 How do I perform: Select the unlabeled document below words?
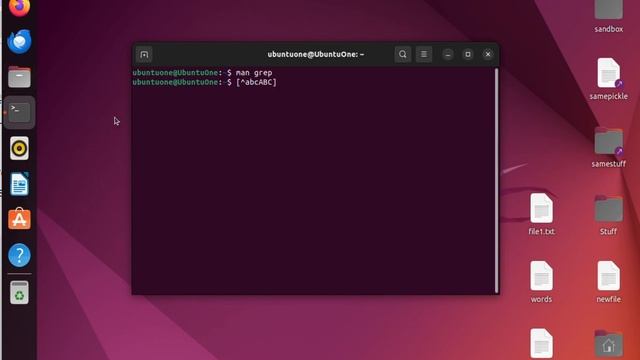pos(541,344)
